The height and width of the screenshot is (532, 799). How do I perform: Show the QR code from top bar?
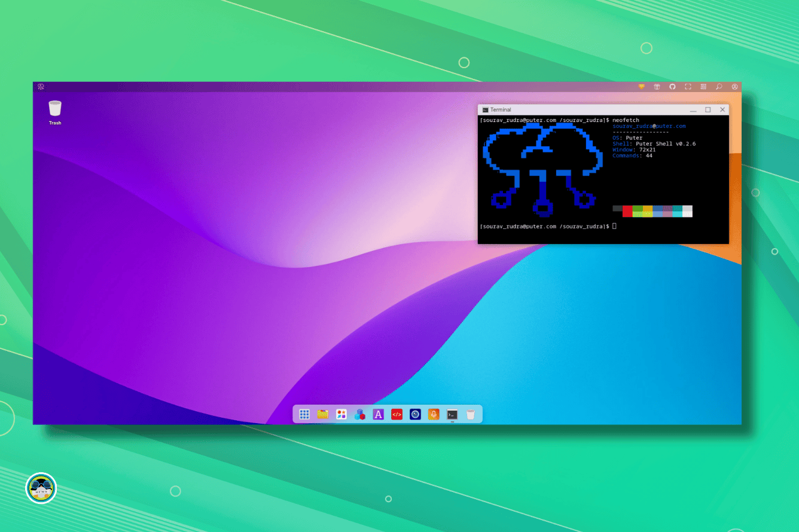pyautogui.click(x=703, y=87)
